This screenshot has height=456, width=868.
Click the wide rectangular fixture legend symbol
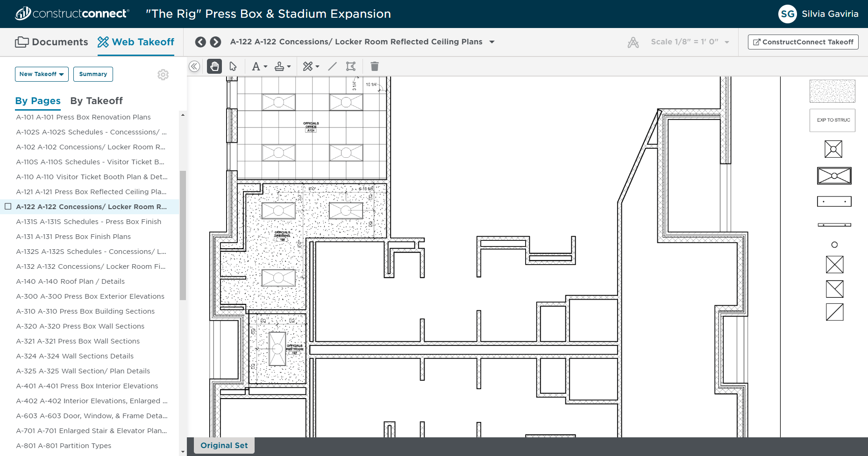(834, 176)
